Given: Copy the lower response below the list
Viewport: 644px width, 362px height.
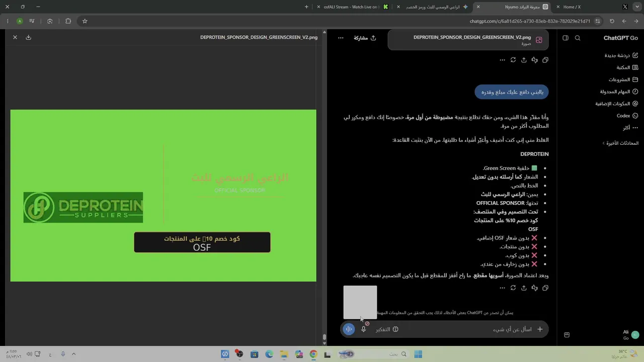Looking at the screenshot, I should (545, 288).
